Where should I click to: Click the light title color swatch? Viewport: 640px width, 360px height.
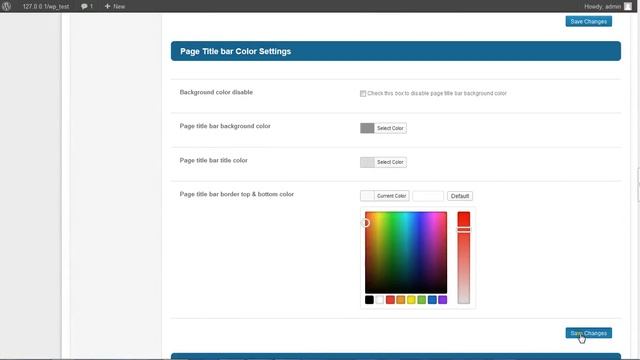point(367,162)
